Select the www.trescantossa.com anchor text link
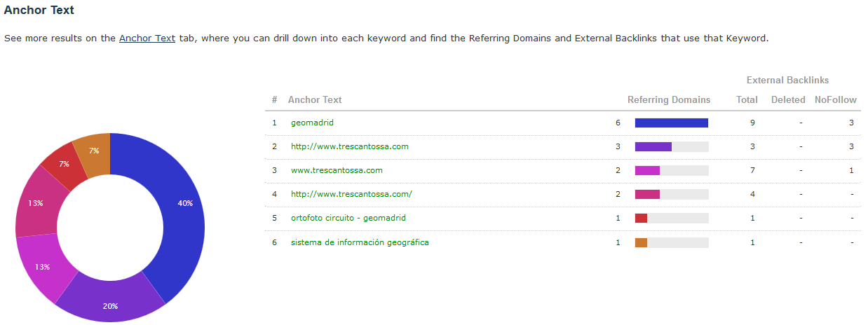868x325 pixels. [337, 170]
